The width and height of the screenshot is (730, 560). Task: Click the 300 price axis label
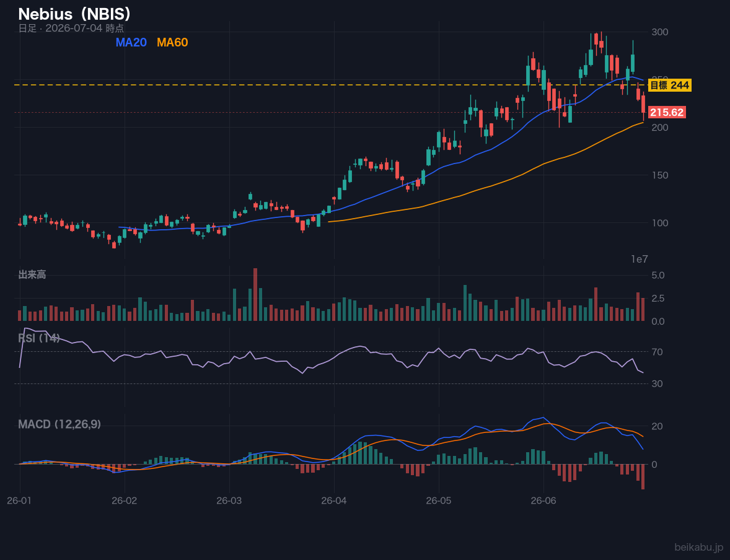(x=660, y=32)
